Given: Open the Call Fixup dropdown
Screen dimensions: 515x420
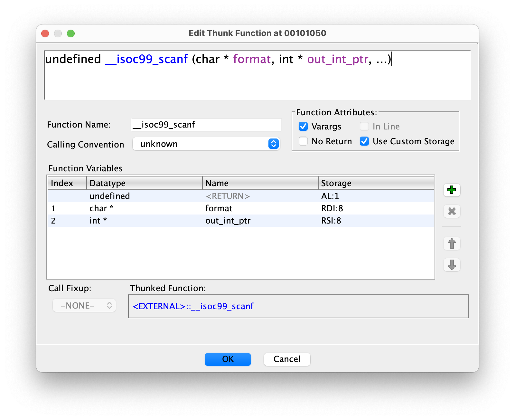Looking at the screenshot, I should [84, 306].
